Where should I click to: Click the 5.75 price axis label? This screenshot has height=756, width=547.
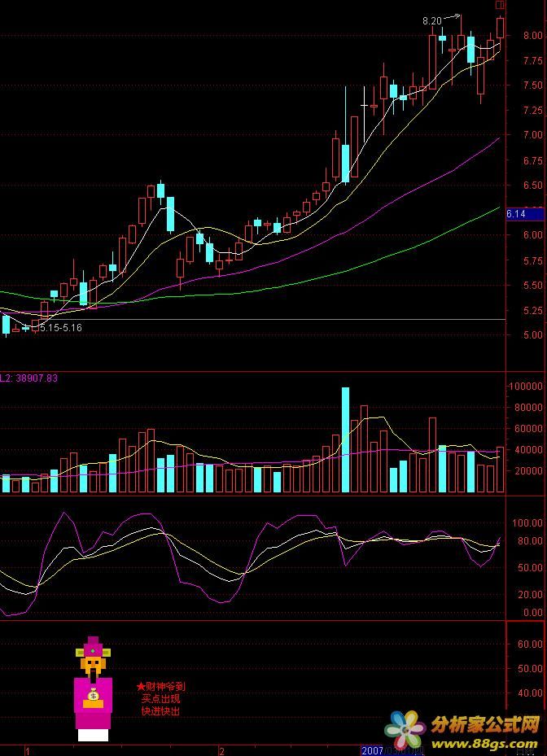[x=532, y=261]
